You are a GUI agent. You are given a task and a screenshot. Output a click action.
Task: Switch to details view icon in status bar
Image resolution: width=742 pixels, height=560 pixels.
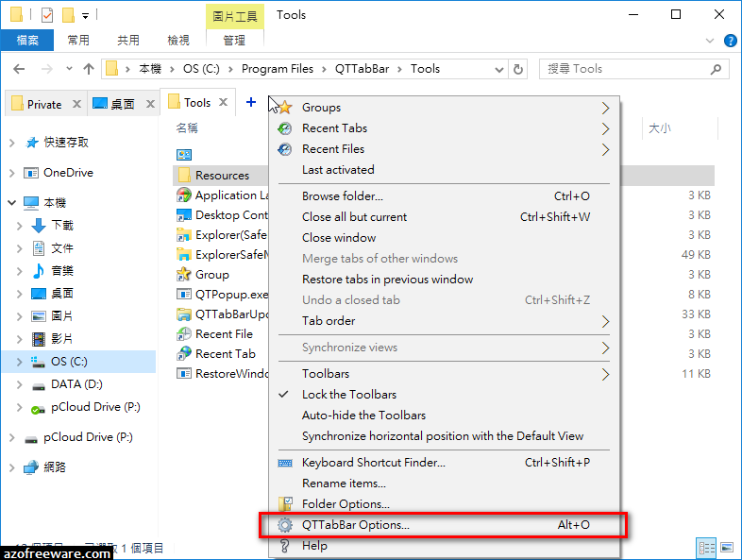click(706, 548)
